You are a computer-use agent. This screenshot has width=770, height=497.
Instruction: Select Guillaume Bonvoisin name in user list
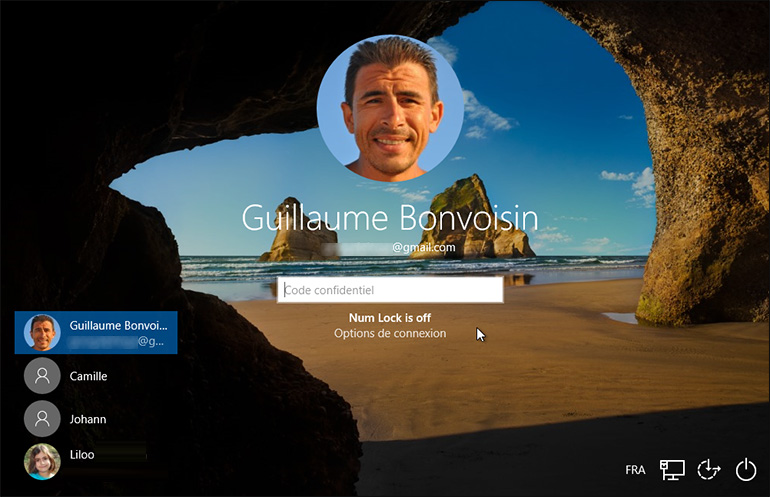tap(118, 325)
